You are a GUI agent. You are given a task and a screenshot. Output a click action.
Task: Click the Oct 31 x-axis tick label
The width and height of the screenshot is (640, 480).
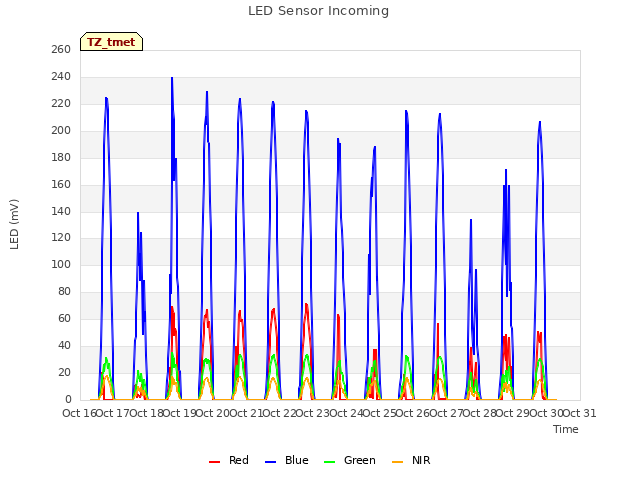[x=579, y=413]
